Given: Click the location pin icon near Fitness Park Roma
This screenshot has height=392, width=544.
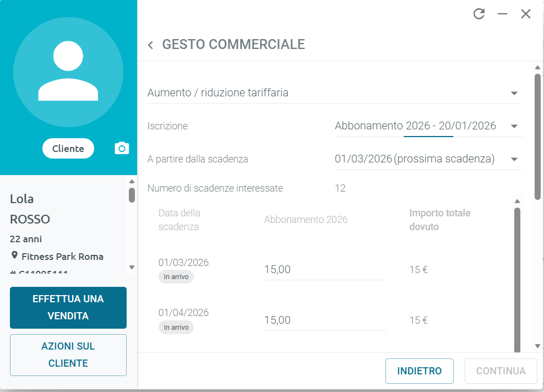Looking at the screenshot, I should tap(14, 255).
